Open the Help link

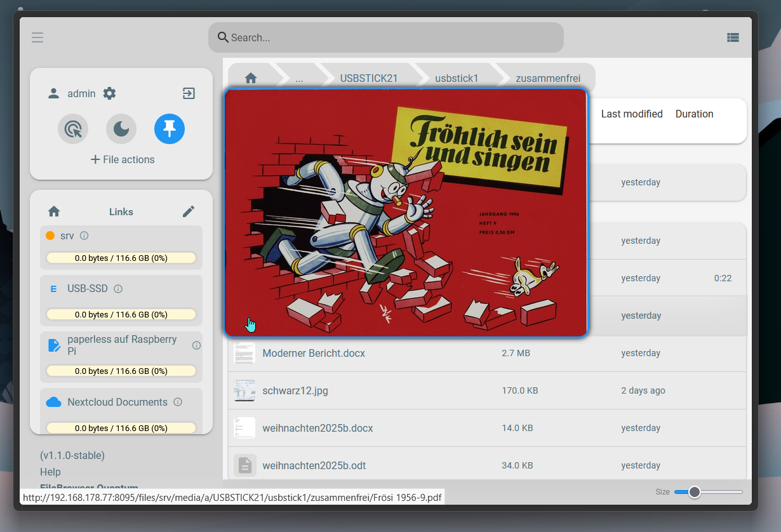(50, 472)
